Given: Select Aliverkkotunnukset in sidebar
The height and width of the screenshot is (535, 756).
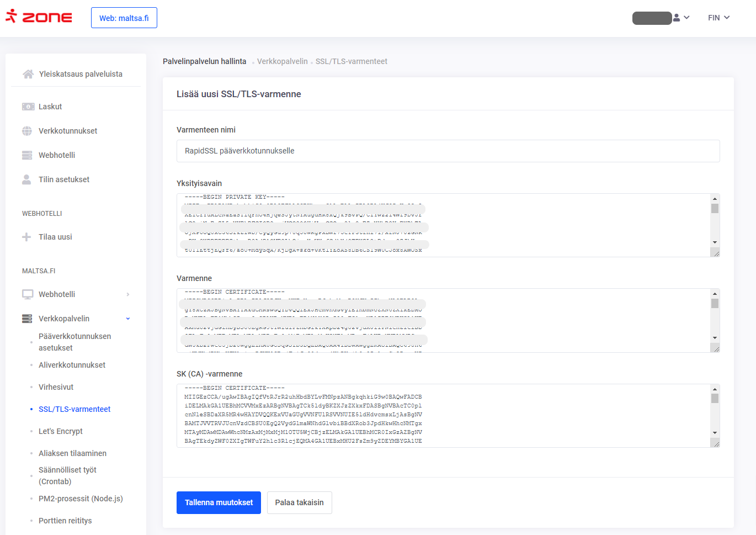Looking at the screenshot, I should (x=72, y=365).
